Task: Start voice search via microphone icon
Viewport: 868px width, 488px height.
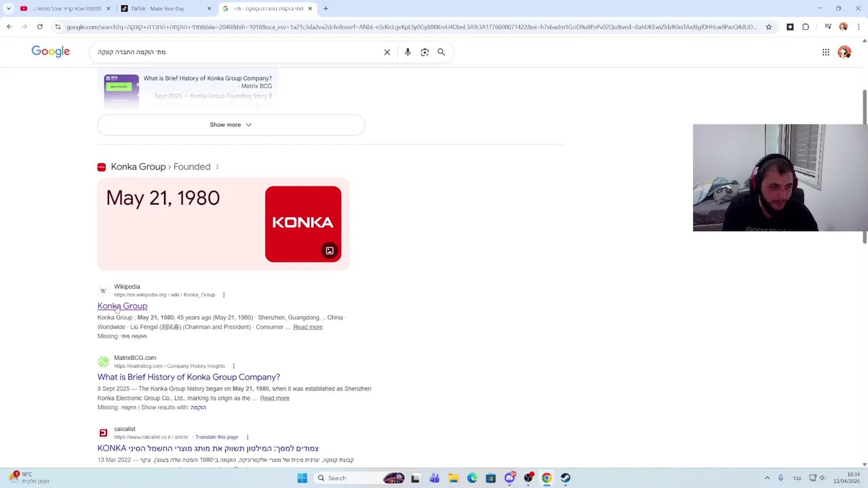Action: click(x=408, y=52)
